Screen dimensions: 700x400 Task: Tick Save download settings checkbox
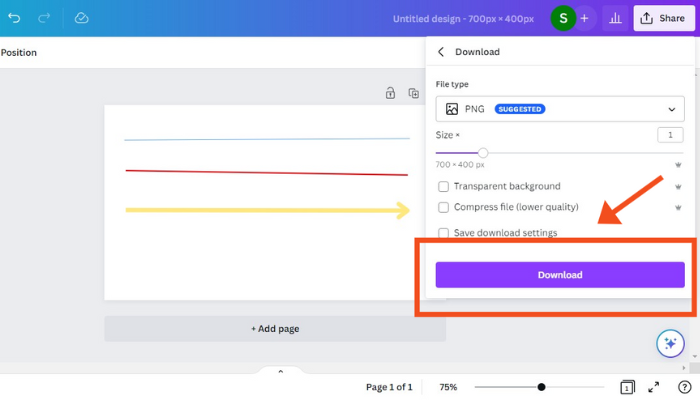tap(443, 233)
